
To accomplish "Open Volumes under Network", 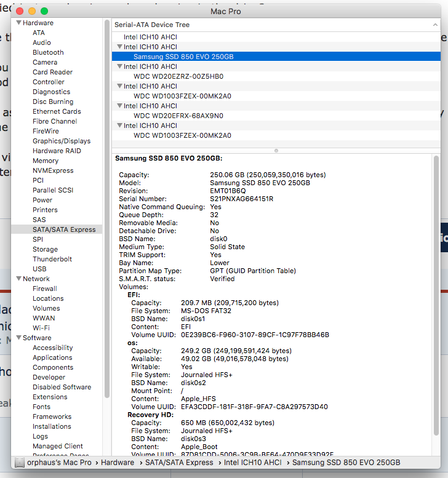I will (46, 308).
